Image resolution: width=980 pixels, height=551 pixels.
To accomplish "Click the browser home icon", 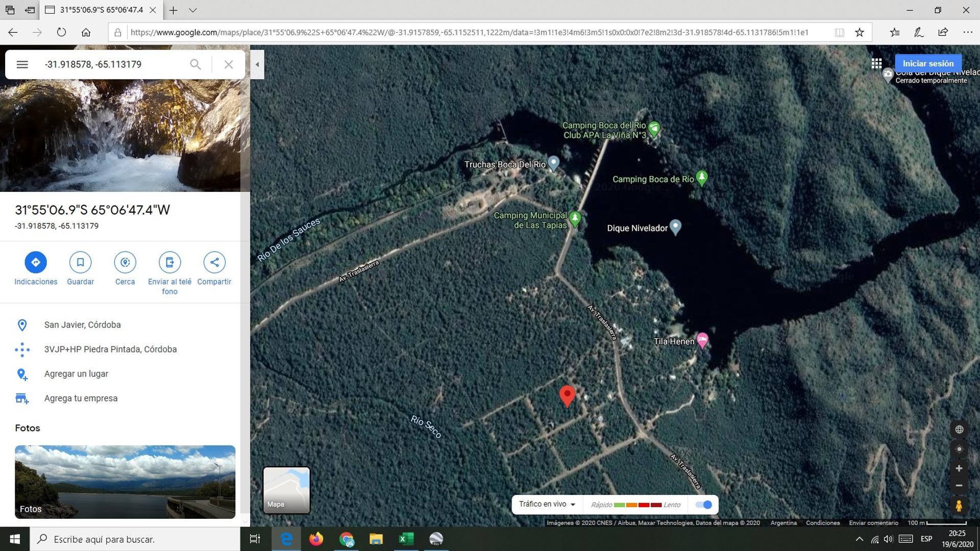I will [x=86, y=32].
